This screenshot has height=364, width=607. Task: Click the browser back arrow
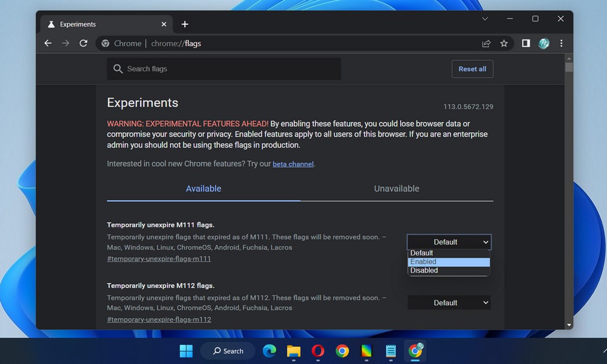pyautogui.click(x=48, y=44)
